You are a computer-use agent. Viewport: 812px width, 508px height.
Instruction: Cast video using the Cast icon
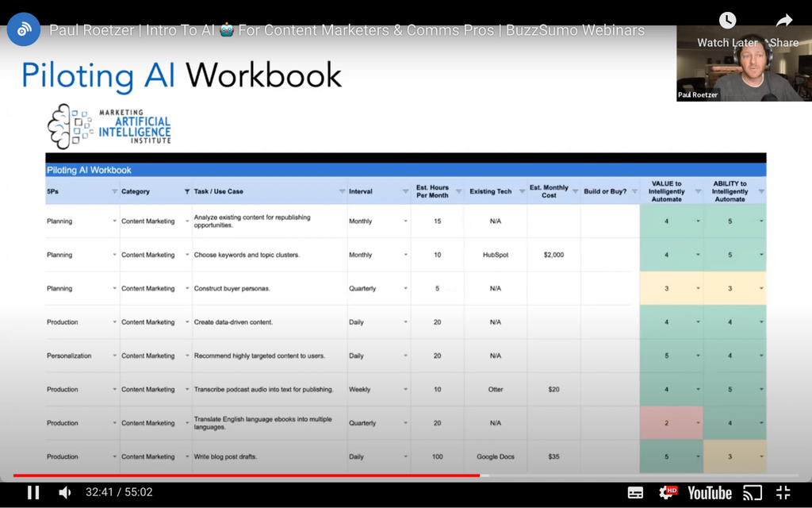(752, 493)
